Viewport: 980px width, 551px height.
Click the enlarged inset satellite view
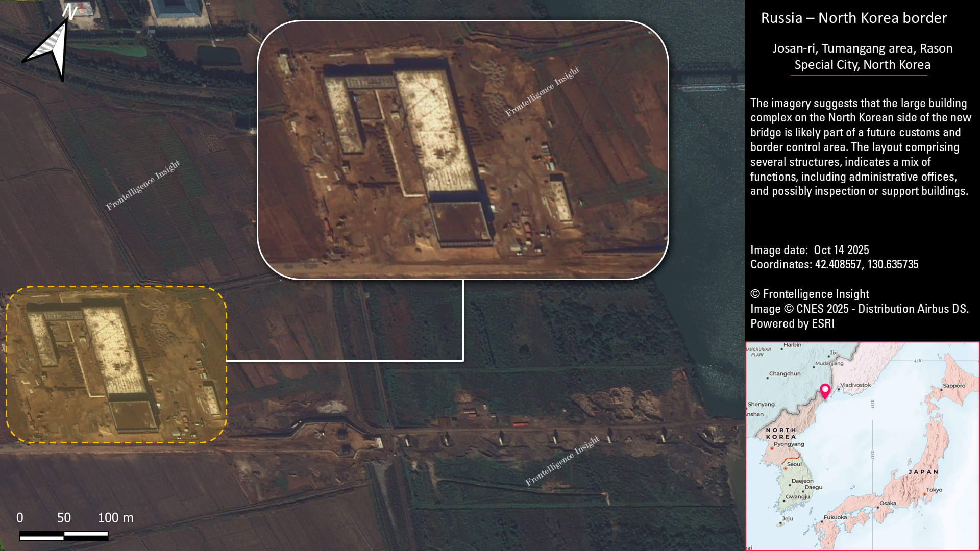pos(462,150)
